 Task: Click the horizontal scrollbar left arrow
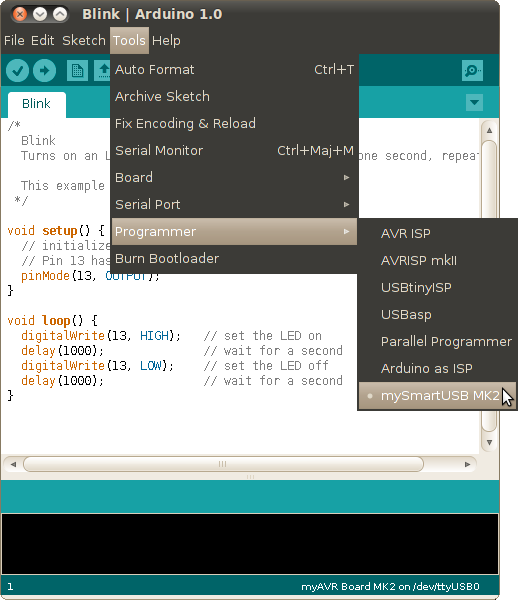point(13,464)
